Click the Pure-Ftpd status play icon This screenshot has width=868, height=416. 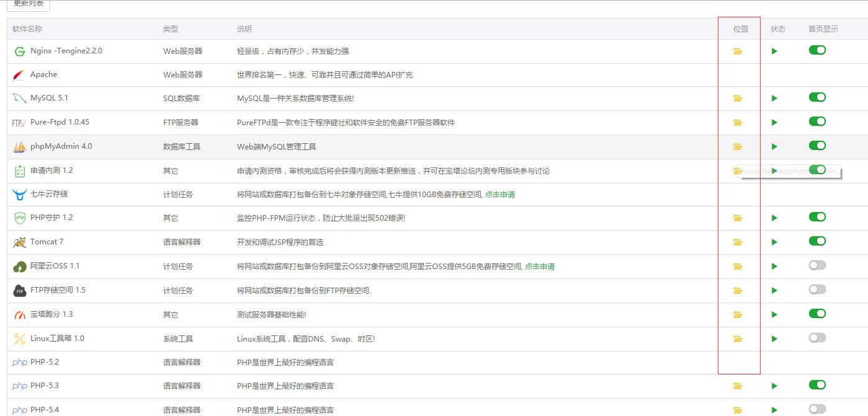pos(774,122)
